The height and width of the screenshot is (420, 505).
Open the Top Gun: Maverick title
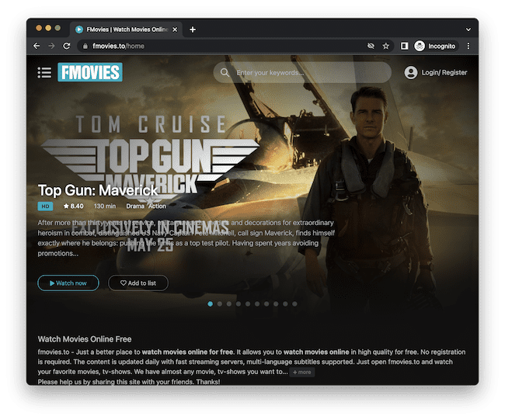click(x=98, y=190)
